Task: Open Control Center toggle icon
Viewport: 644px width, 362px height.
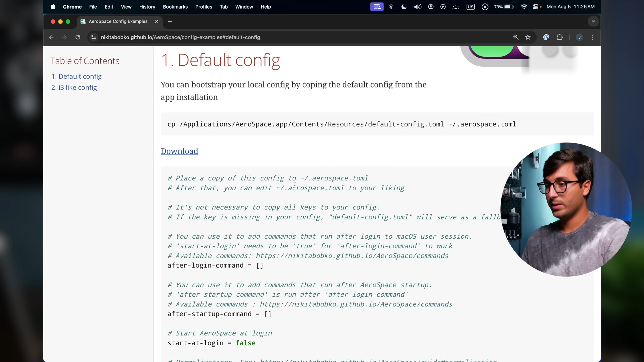Action: [536, 7]
